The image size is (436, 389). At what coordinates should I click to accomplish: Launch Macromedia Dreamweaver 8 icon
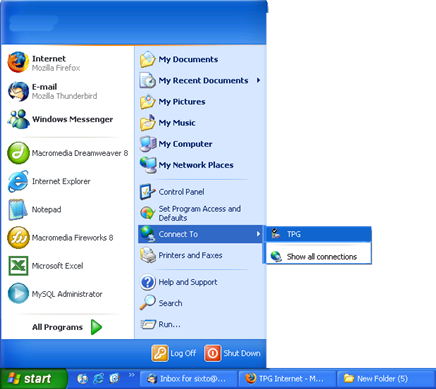click(18, 153)
